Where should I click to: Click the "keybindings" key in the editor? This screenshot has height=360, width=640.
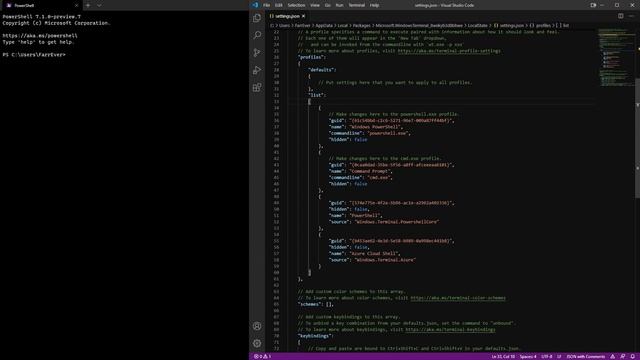point(314,336)
